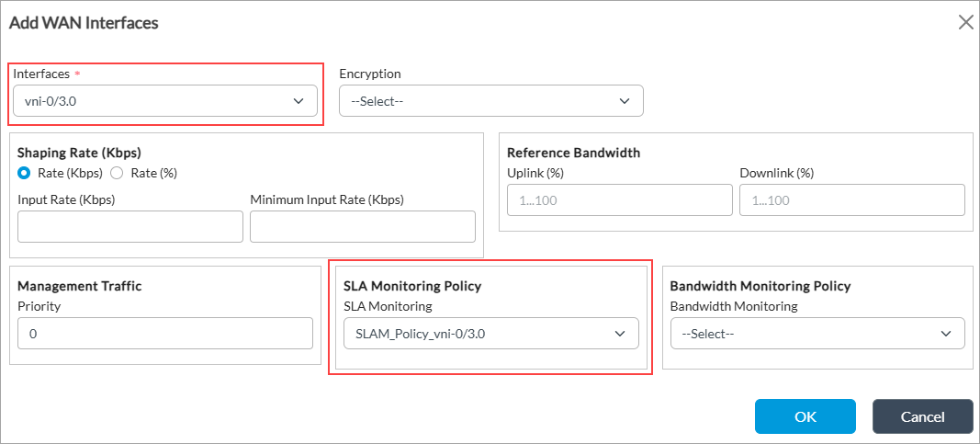980x444 pixels.
Task: Select the Rate (Kbps) radio button
Action: (24, 173)
